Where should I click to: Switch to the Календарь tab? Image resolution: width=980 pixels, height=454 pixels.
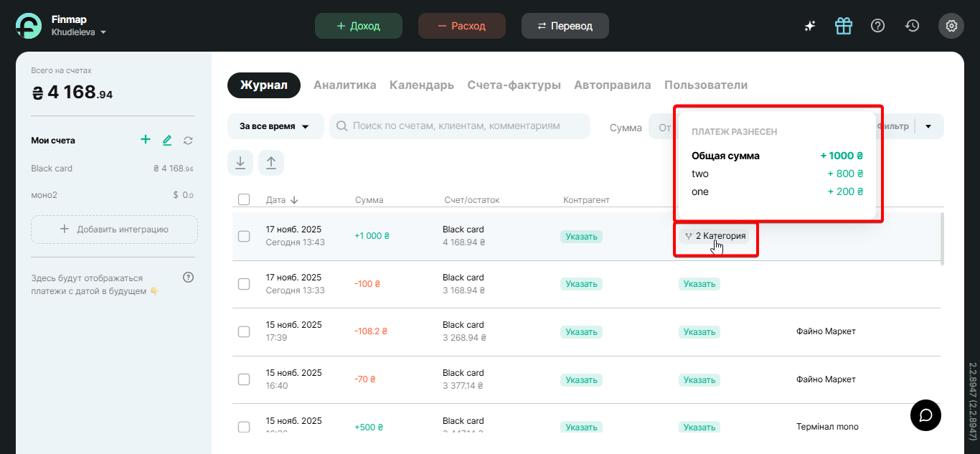(421, 85)
